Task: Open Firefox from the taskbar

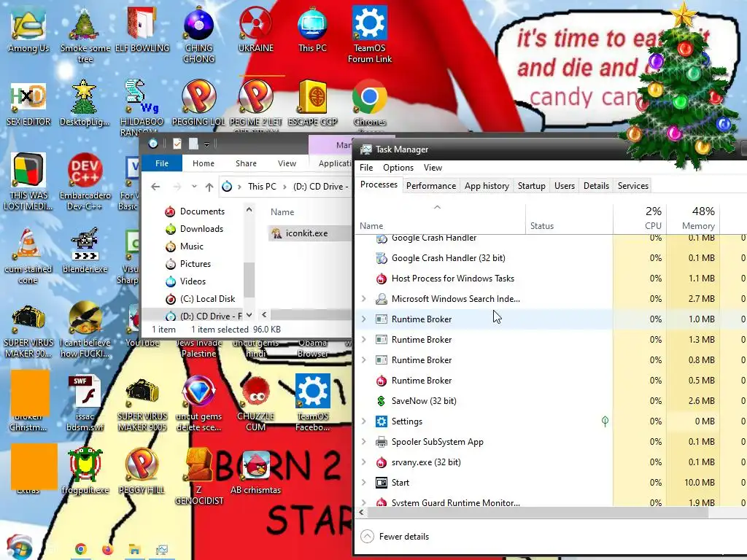Action: click(108, 550)
